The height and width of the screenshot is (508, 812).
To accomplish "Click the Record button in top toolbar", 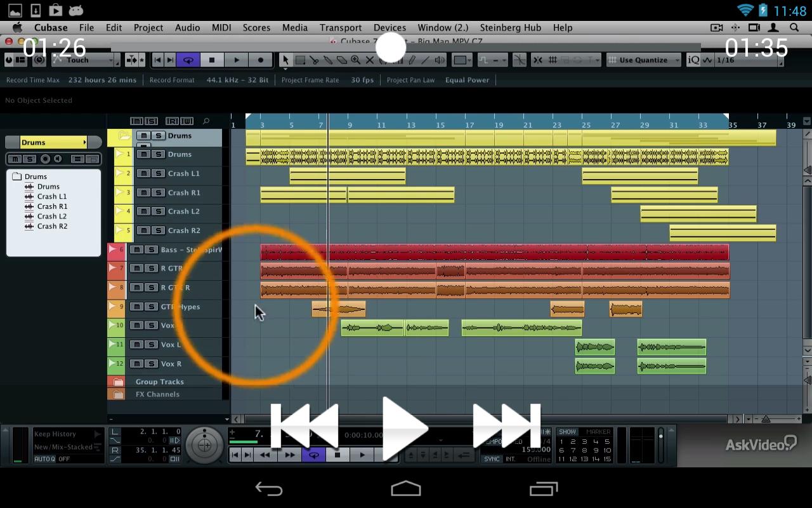I will (x=260, y=60).
